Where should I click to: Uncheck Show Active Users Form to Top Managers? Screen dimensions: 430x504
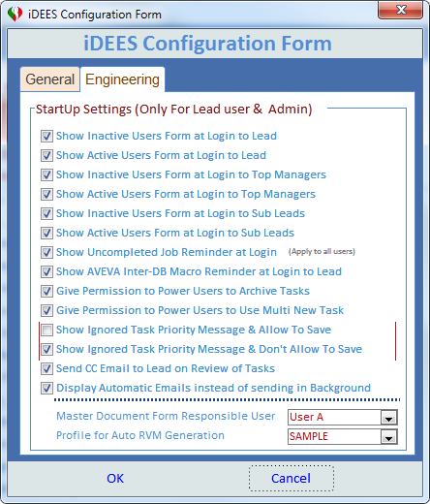(x=46, y=194)
